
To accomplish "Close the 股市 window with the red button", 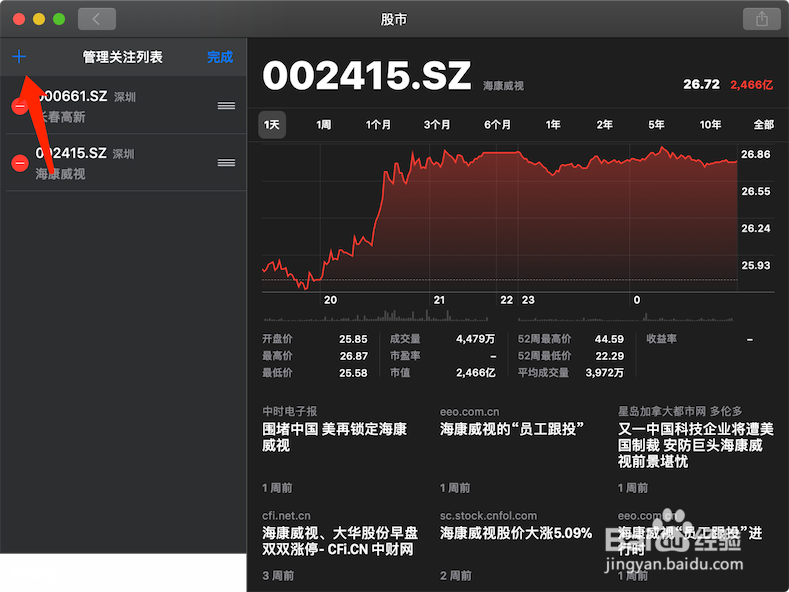I will [19, 19].
